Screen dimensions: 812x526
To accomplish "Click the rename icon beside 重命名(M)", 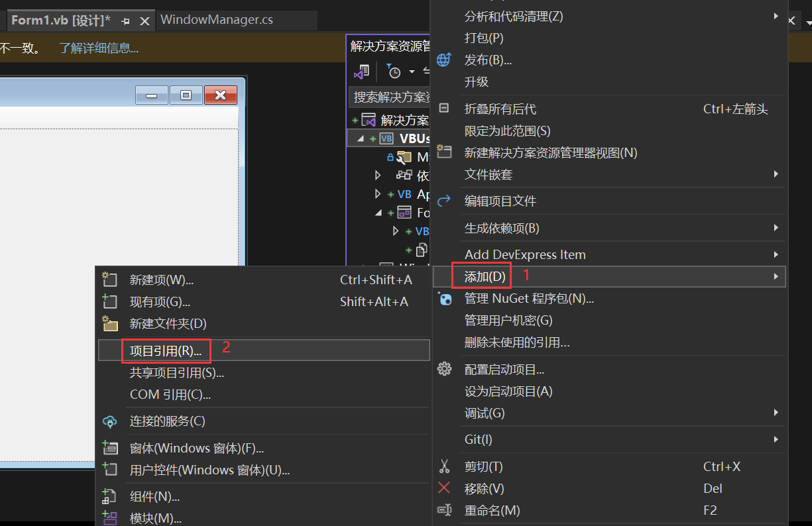I will point(444,510).
